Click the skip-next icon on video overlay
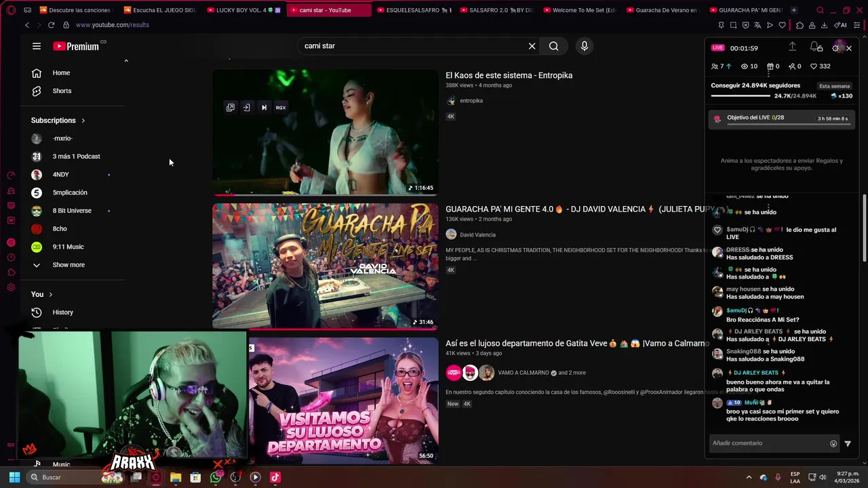This screenshot has width=868, height=488. (264, 108)
